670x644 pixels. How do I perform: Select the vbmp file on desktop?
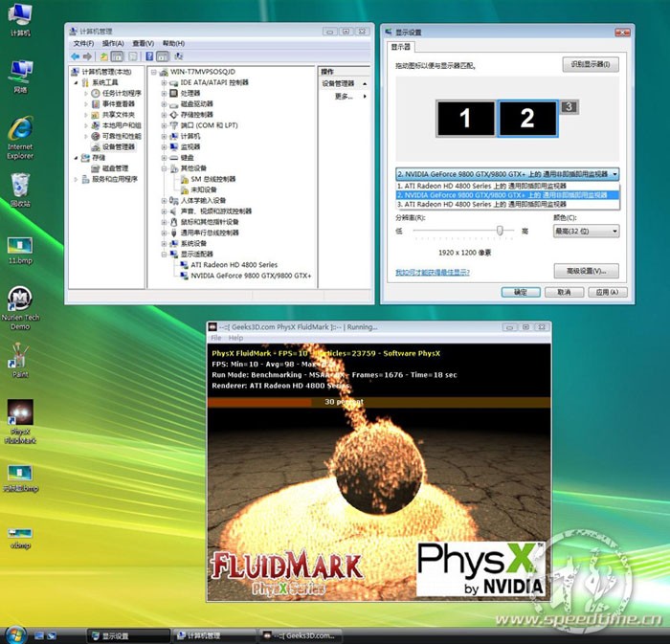coord(20,538)
